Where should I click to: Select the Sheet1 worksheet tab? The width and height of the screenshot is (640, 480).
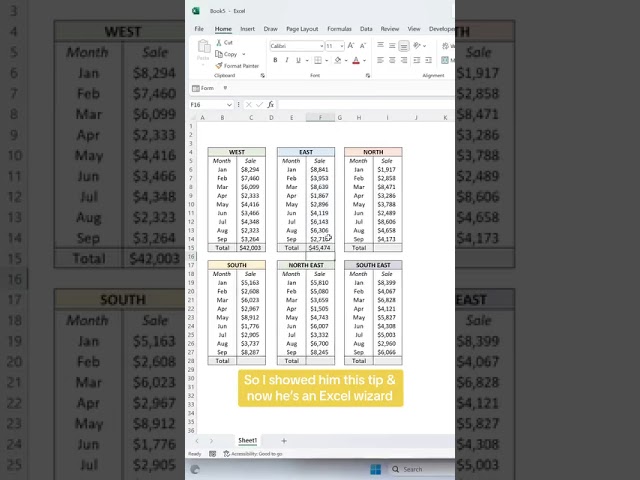(x=248, y=440)
